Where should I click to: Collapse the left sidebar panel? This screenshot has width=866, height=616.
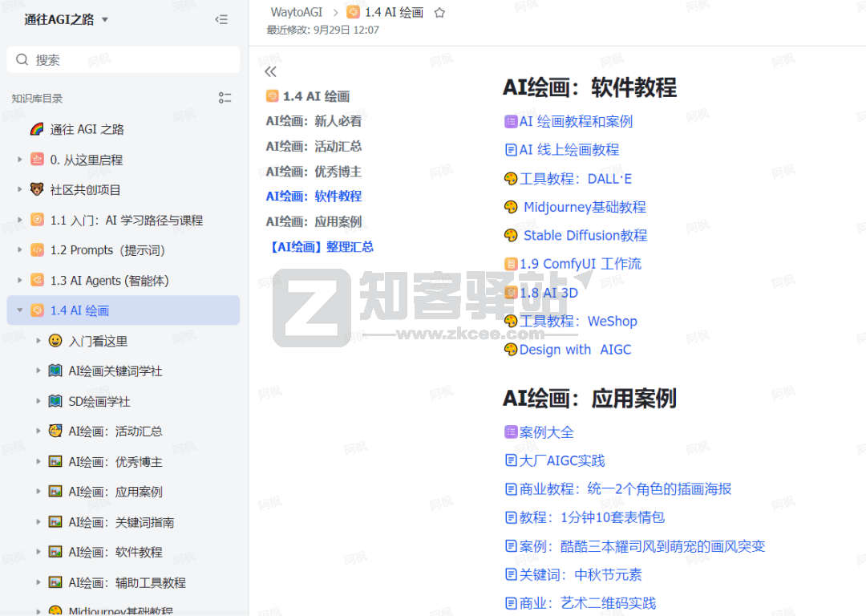[221, 19]
